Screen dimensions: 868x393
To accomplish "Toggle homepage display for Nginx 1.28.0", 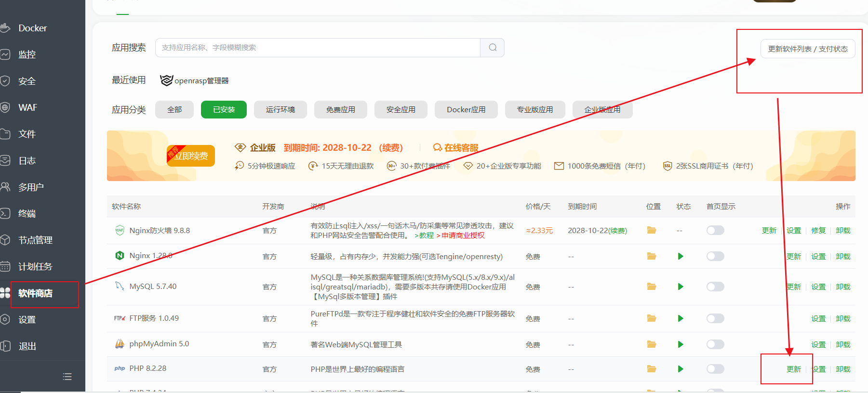I will (715, 256).
